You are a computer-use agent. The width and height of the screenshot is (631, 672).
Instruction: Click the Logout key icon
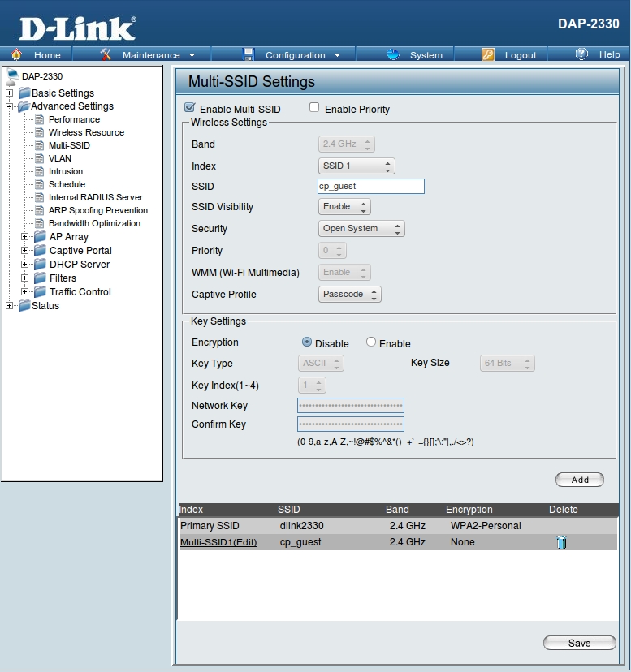tap(487, 54)
